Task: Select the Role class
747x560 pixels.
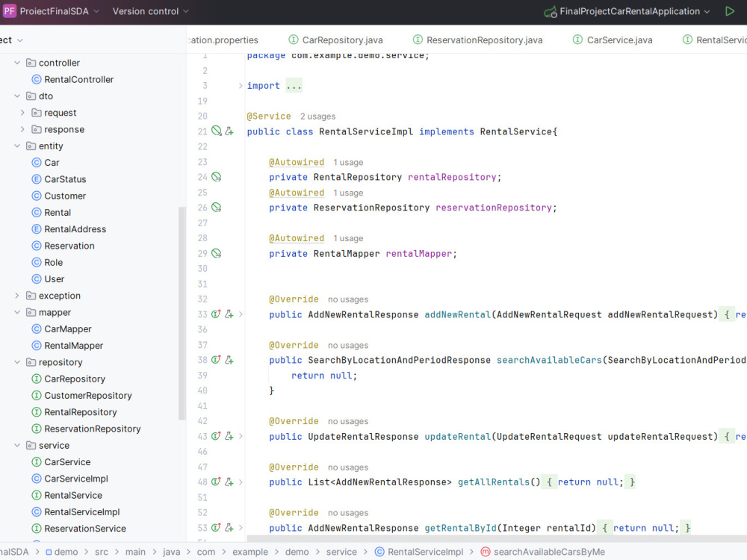Action: pos(47,263)
